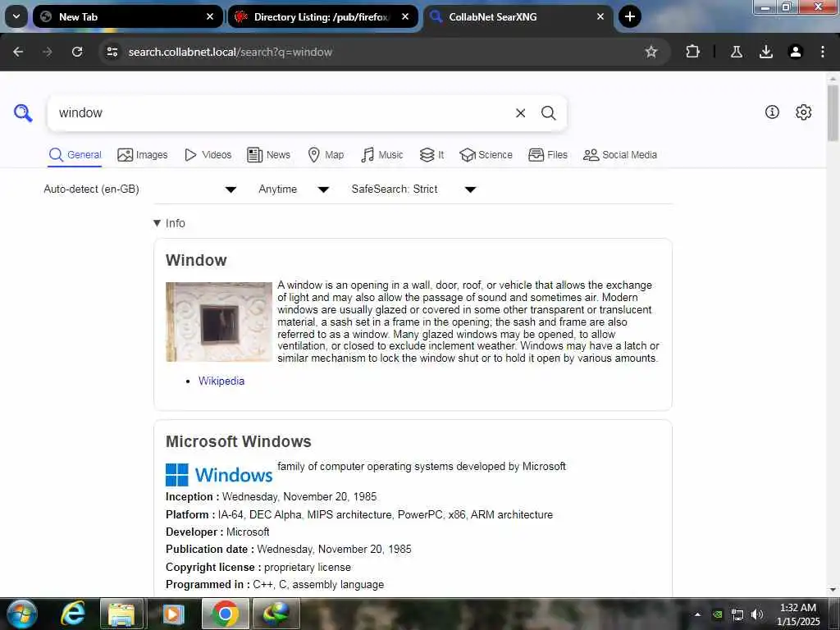Go back with browser back arrow
Viewport: 840px width, 630px height.
(18, 52)
